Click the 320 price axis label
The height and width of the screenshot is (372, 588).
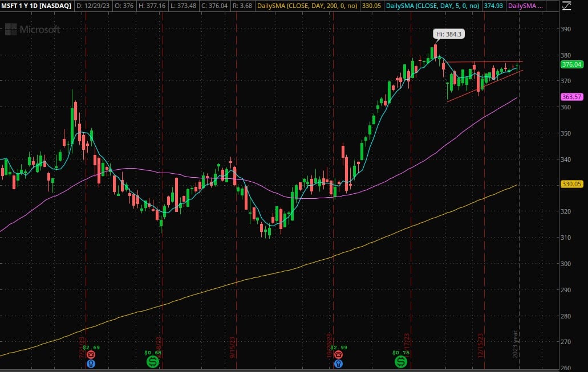tap(566, 211)
